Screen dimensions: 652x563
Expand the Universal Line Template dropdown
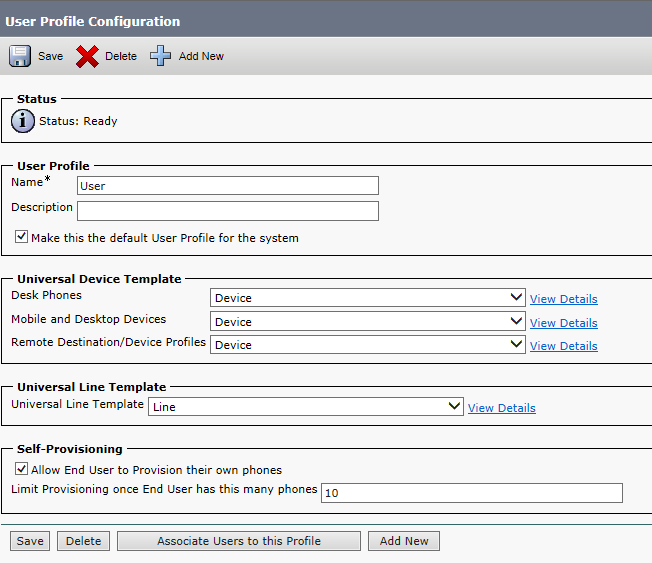coord(305,407)
